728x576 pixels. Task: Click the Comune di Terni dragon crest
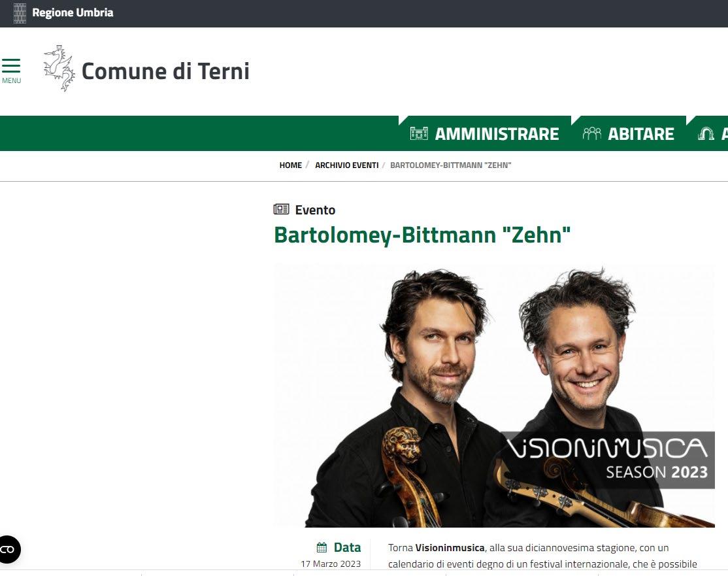(x=59, y=68)
